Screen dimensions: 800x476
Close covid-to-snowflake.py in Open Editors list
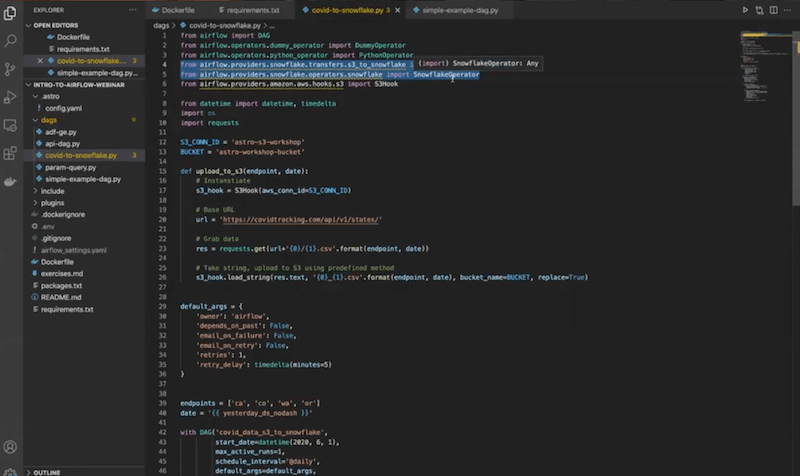tap(39, 60)
